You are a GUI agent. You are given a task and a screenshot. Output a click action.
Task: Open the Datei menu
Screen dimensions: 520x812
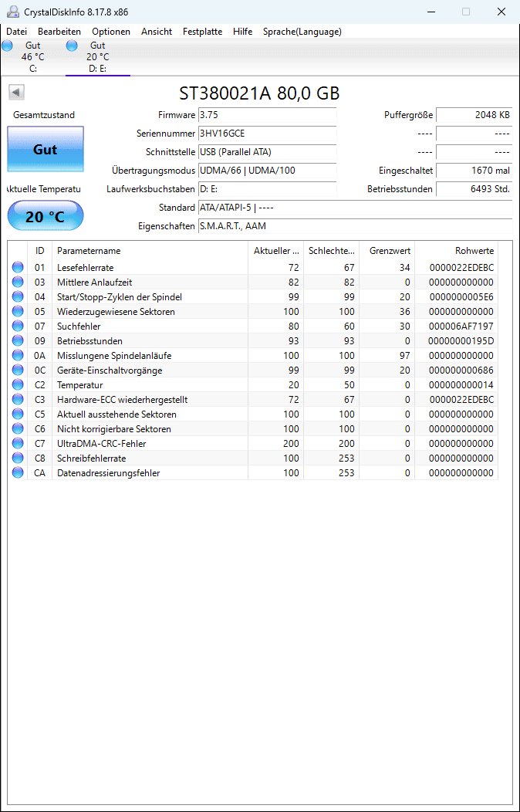click(x=16, y=32)
